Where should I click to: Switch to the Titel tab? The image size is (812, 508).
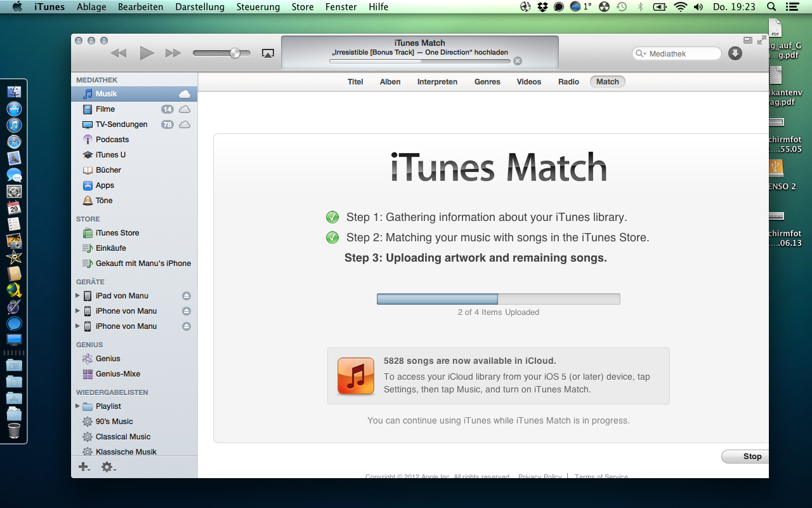(x=355, y=82)
